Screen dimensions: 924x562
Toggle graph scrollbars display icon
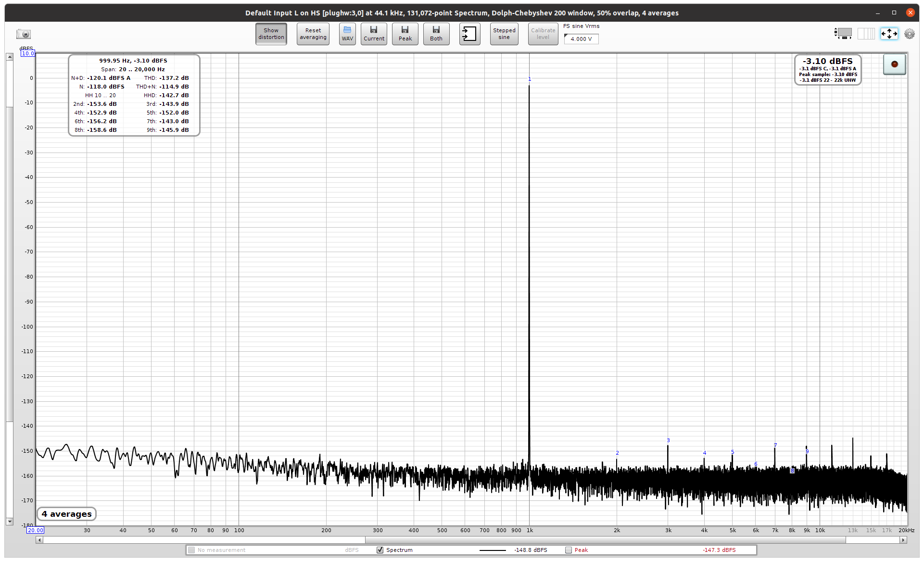[843, 34]
